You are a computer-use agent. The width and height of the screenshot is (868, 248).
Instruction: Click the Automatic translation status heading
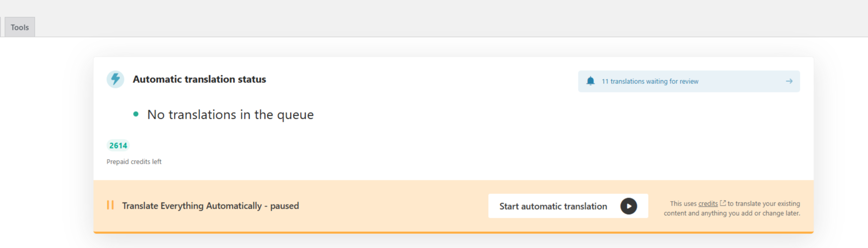tap(199, 79)
